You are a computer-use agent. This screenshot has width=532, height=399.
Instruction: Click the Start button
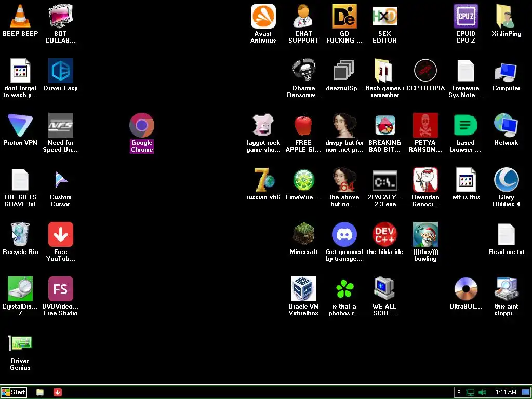pyautogui.click(x=14, y=392)
